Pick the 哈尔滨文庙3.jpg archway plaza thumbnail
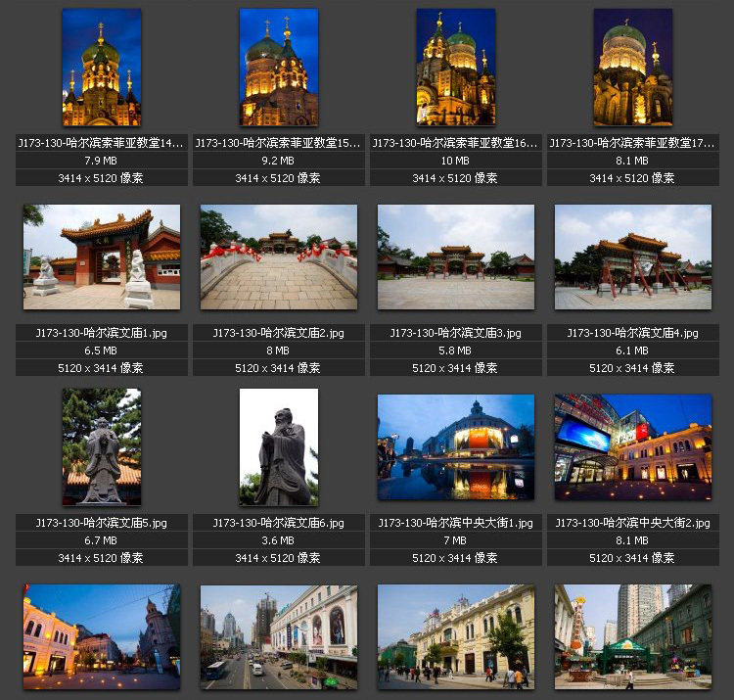 point(456,257)
